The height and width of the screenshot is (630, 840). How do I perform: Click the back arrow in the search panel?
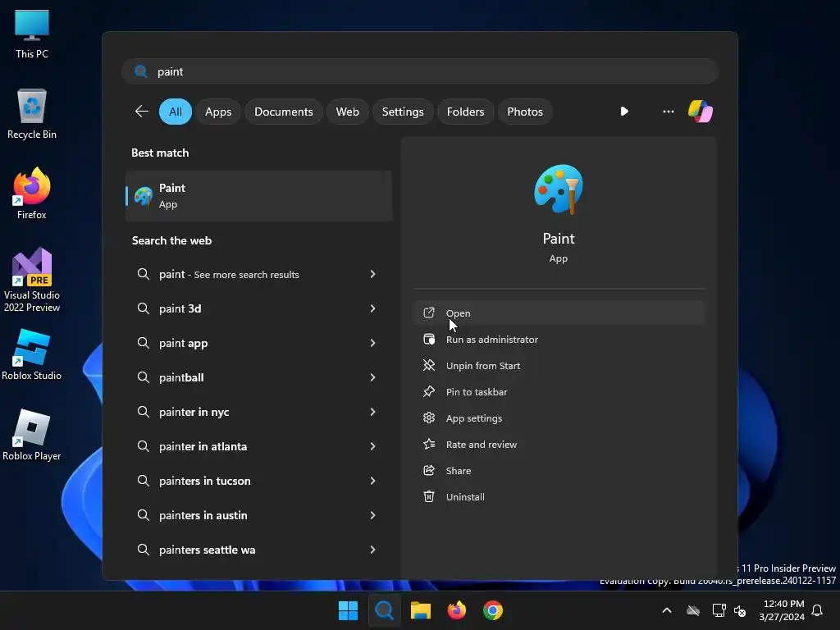point(141,112)
